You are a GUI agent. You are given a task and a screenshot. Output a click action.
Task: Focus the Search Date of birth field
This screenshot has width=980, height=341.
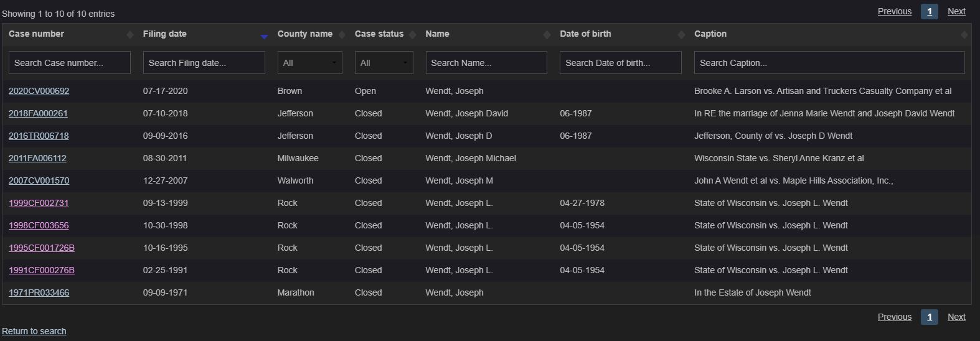(621, 63)
